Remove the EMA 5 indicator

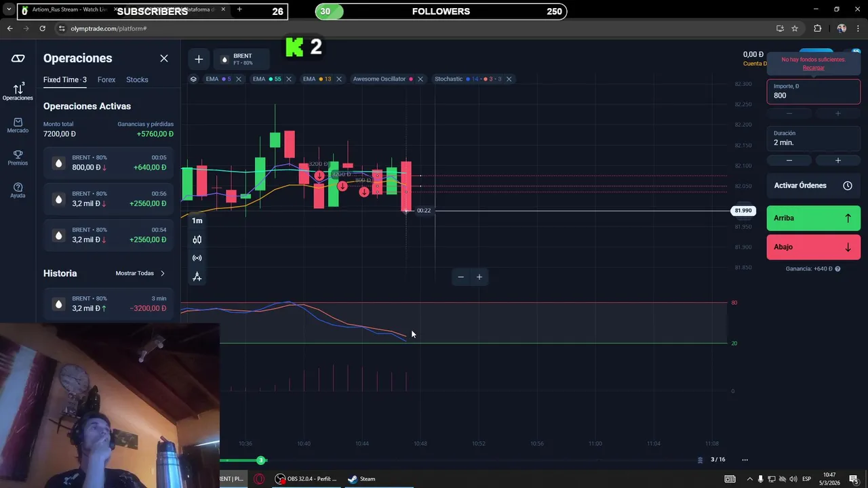tap(238, 79)
